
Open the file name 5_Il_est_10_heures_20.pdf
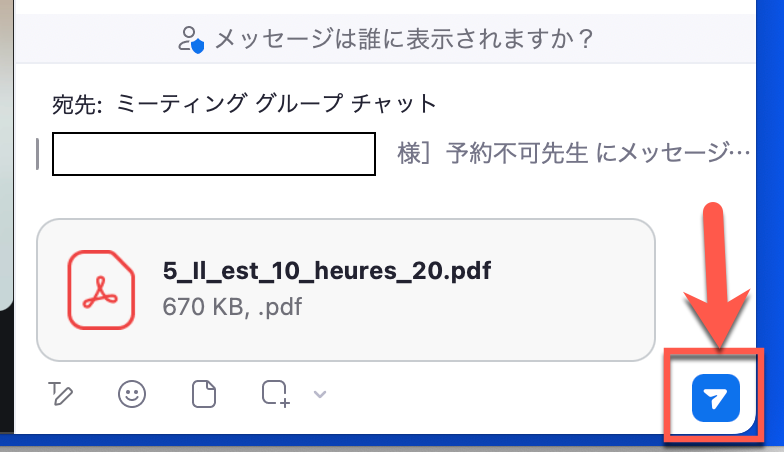tap(327, 271)
